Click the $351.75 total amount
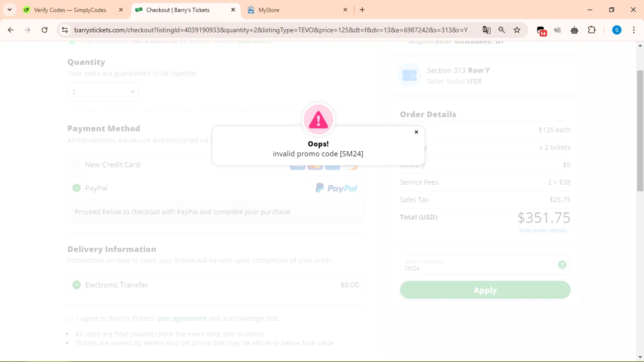The image size is (644, 362). 544,218
